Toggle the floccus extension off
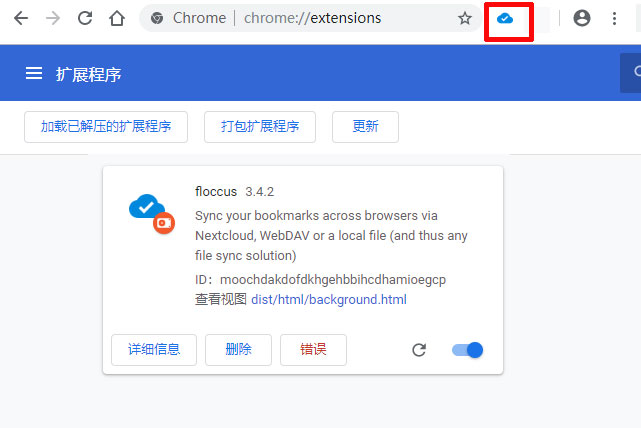The width and height of the screenshot is (641, 428). (x=467, y=350)
